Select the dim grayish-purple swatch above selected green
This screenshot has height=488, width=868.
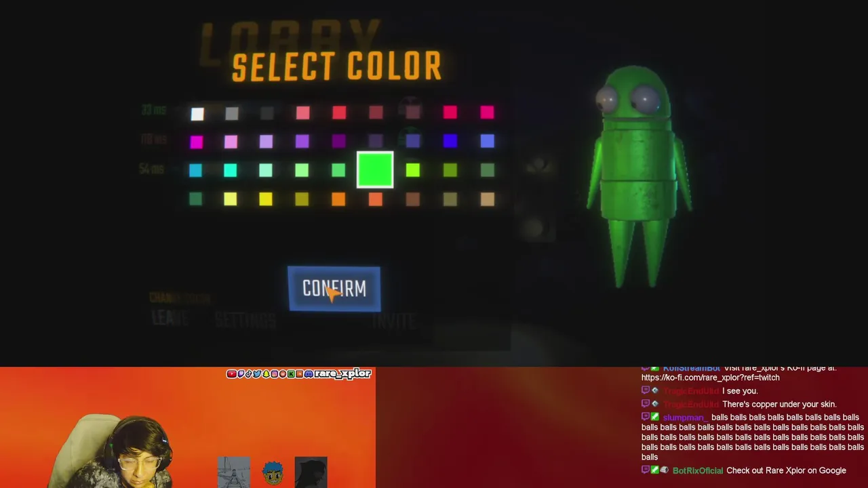click(x=376, y=141)
